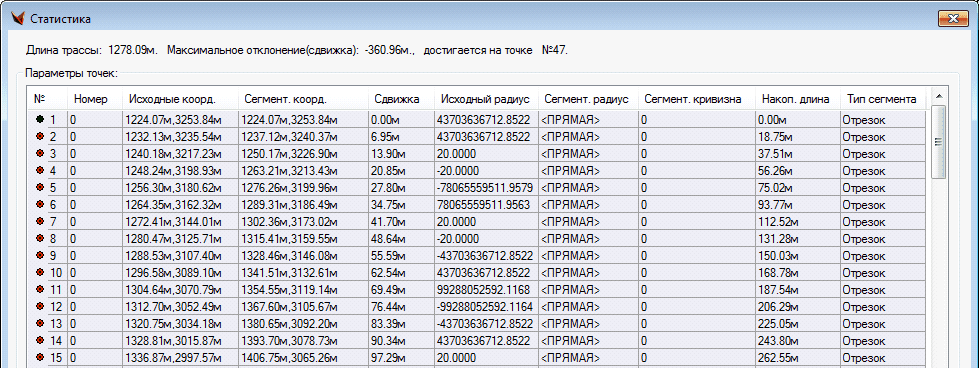This screenshot has height=368, width=979.
Task: Select accumulated length 56.26м
Action: pyautogui.click(x=796, y=170)
